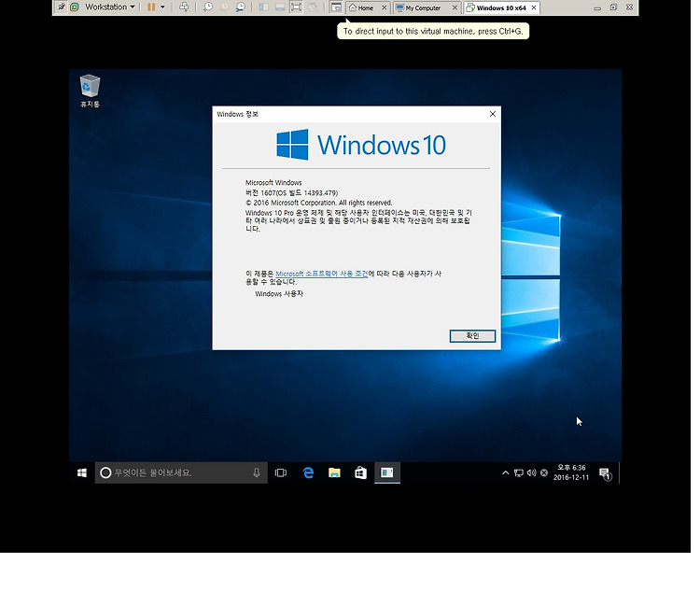Click the version text 버전 1607(OS 빌드 14393.479)
Screen dimensions: 700x592
point(291,193)
